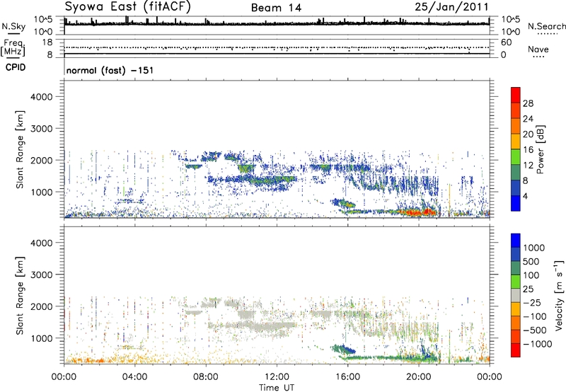Click the '4000' tick on the velocity panel
The height and width of the screenshot is (392, 566).
[42, 243]
